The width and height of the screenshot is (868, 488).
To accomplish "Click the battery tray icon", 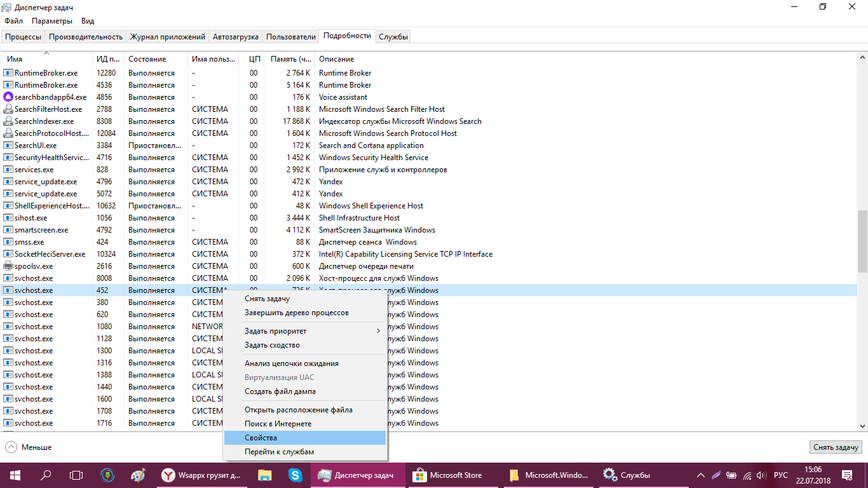I will click(x=732, y=475).
